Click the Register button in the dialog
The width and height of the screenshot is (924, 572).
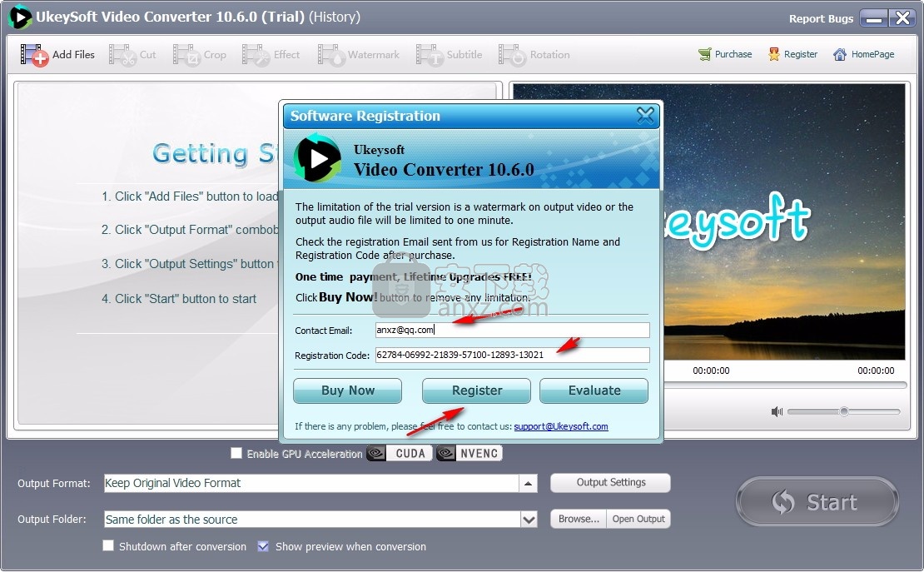pyautogui.click(x=477, y=390)
